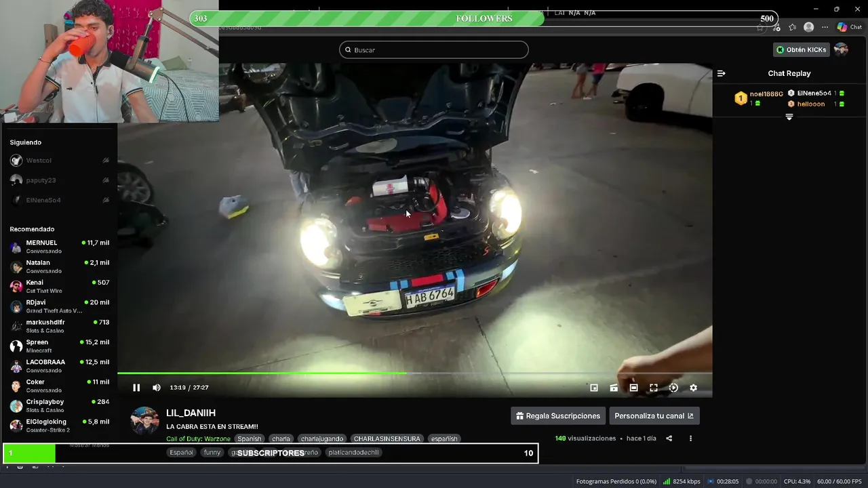Click Recomendado section heading
The width and height of the screenshot is (868, 488).
click(x=32, y=229)
